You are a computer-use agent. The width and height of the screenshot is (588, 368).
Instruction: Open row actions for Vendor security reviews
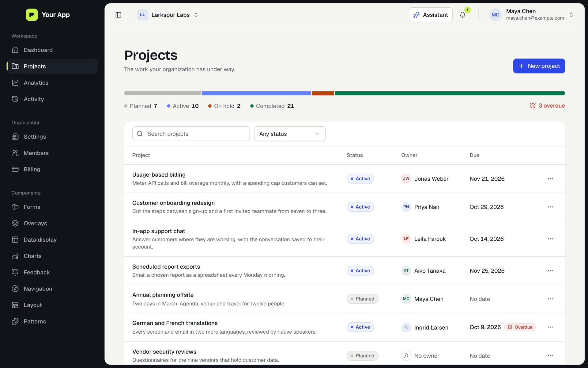(x=550, y=356)
